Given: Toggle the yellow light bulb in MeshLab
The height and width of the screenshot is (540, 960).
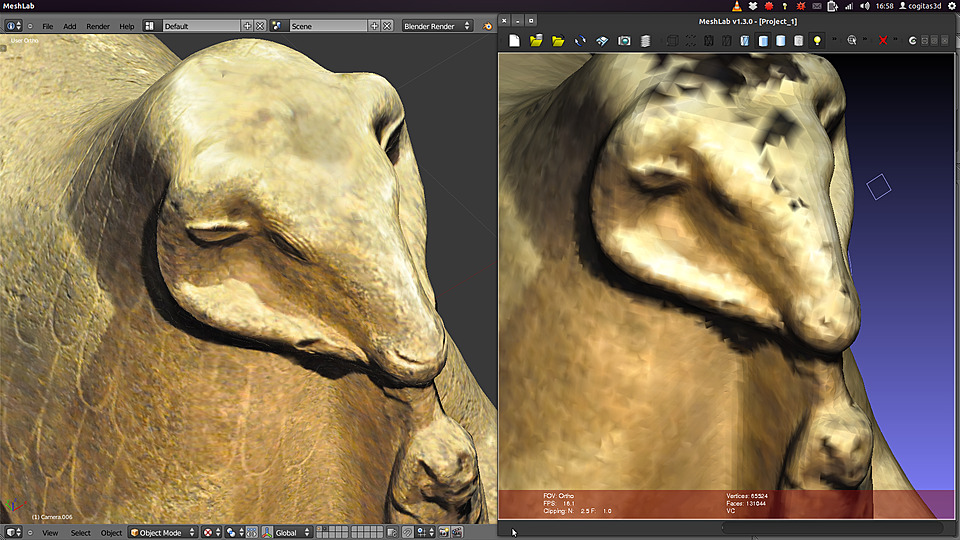Looking at the screenshot, I should click(817, 40).
